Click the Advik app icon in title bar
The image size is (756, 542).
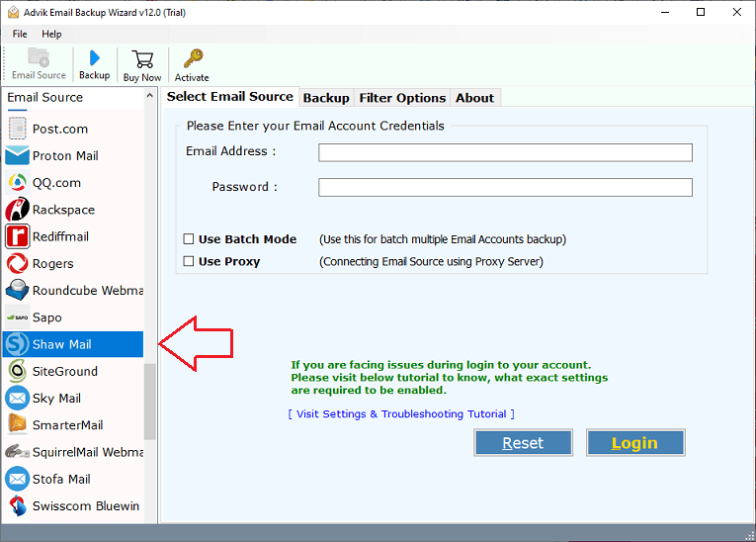coord(14,12)
